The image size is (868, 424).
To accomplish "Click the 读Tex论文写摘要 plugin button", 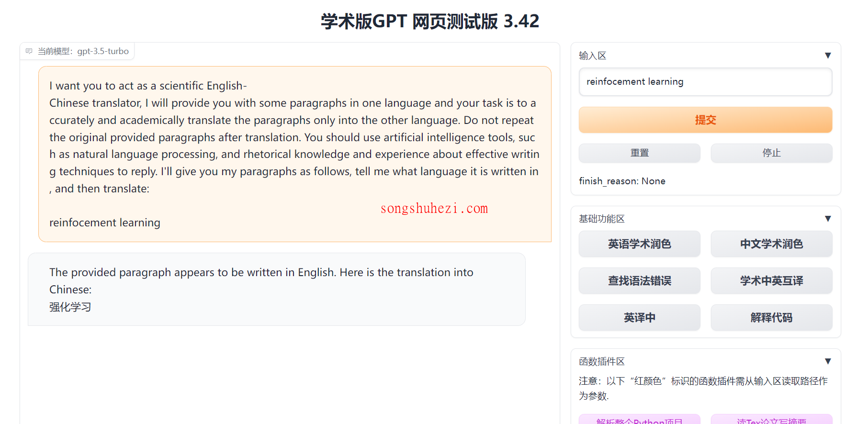I will [771, 420].
